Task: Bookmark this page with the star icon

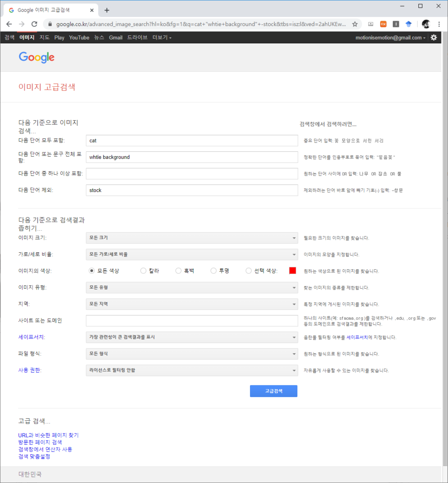Action: point(355,24)
